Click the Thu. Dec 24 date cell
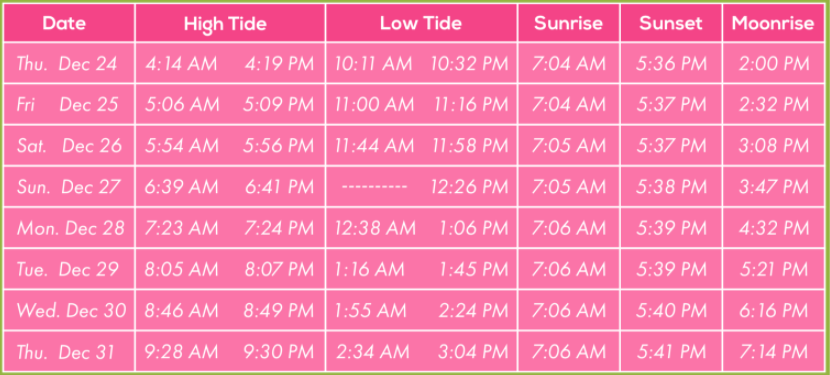830x375 pixels. pos(67,64)
